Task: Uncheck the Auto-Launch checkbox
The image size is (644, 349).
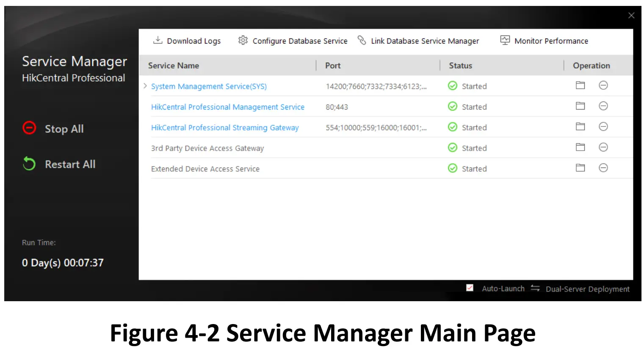Action: 470,287
